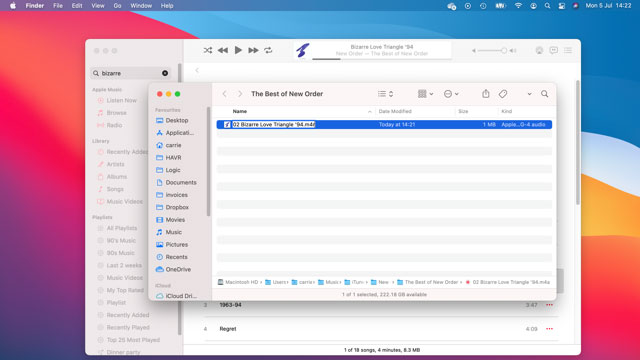Open Spotlight search in menu bar
Viewport: 640px width, 360px height.
coord(547,6)
